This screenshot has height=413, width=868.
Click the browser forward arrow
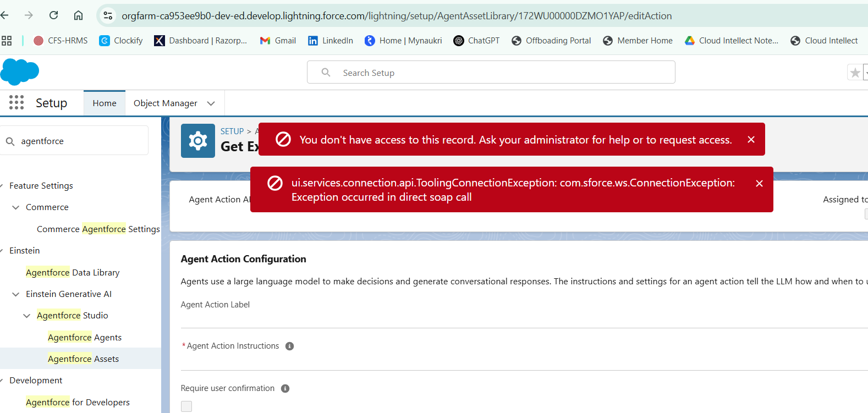point(29,15)
